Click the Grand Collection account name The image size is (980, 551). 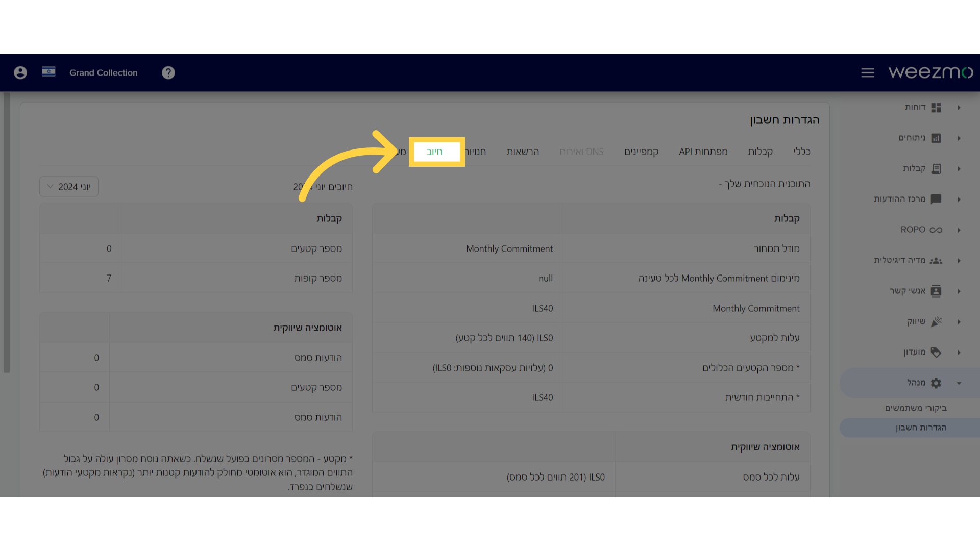[x=103, y=72]
